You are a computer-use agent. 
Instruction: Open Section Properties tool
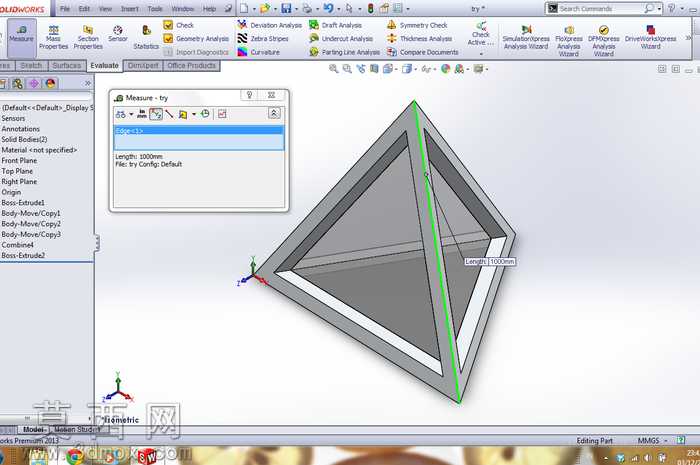[88, 37]
